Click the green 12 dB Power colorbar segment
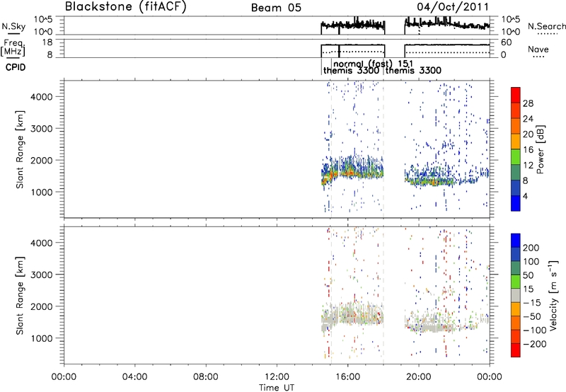The image size is (566, 392). pos(516,158)
